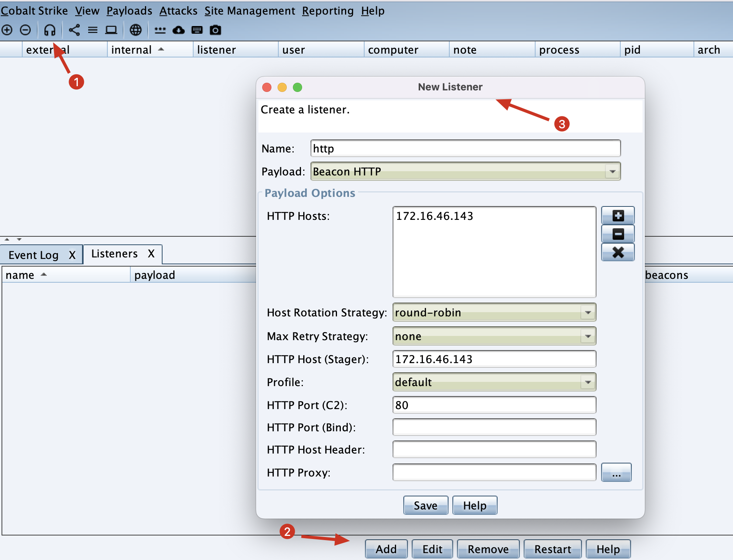This screenshot has width=733, height=560.
Task: Open the Site Management menu
Action: point(250,11)
